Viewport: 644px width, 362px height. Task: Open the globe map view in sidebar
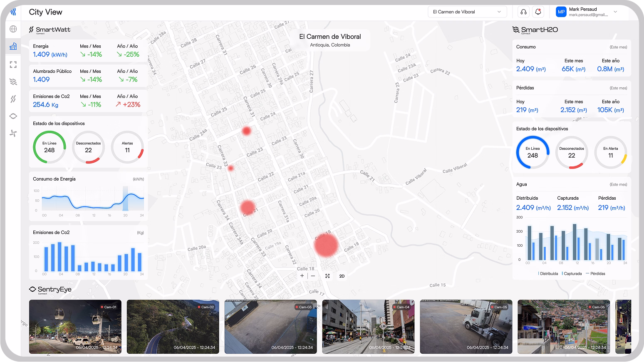click(x=13, y=29)
